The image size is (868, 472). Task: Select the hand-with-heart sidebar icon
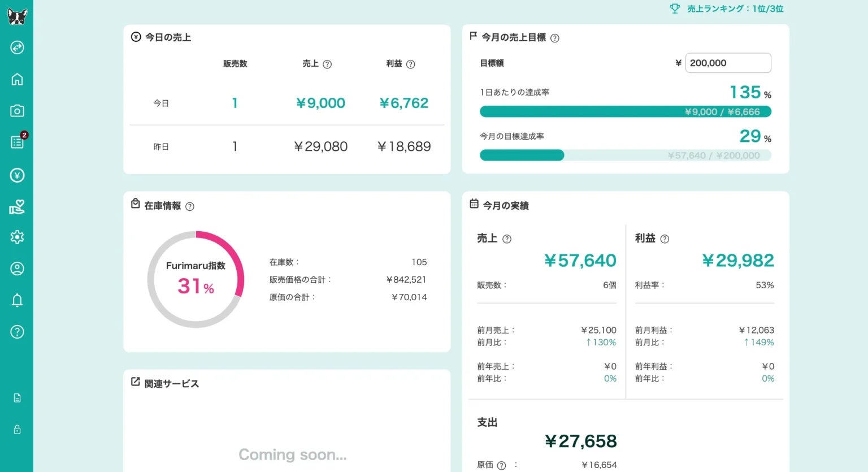[17, 207]
